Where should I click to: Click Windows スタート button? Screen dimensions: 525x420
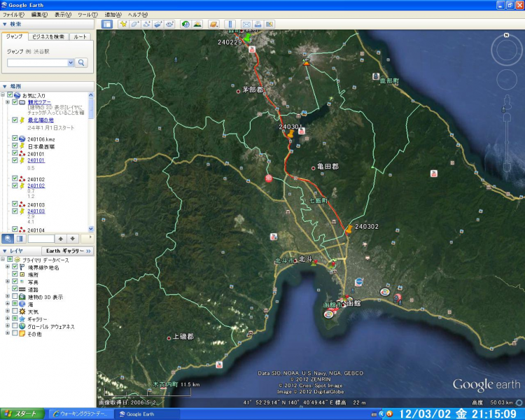22,414
